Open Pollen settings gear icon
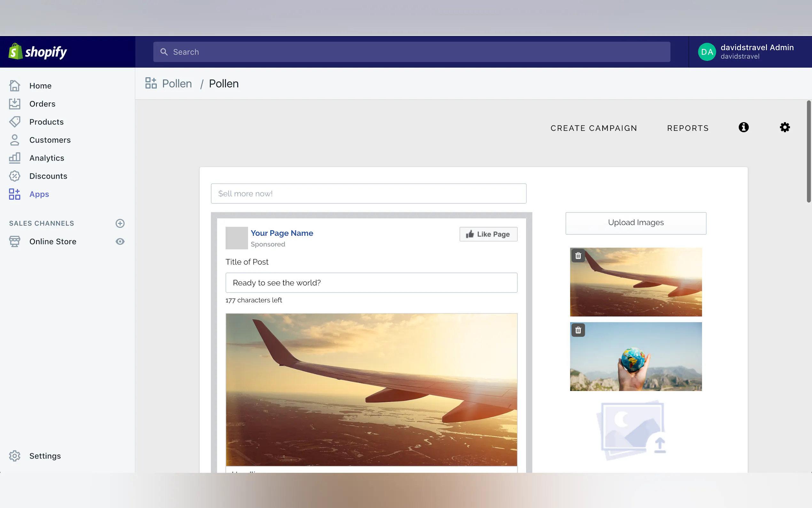The image size is (812, 508). [785, 127]
